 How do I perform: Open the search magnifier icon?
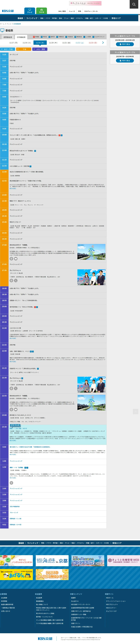134,4
